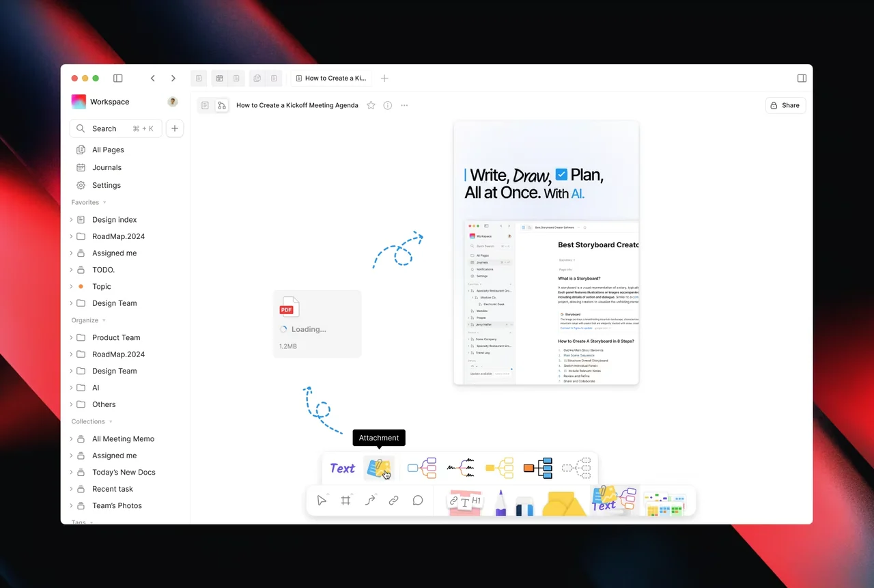874x588 pixels.
Task: Select the curved Connector tool
Action: [370, 501]
